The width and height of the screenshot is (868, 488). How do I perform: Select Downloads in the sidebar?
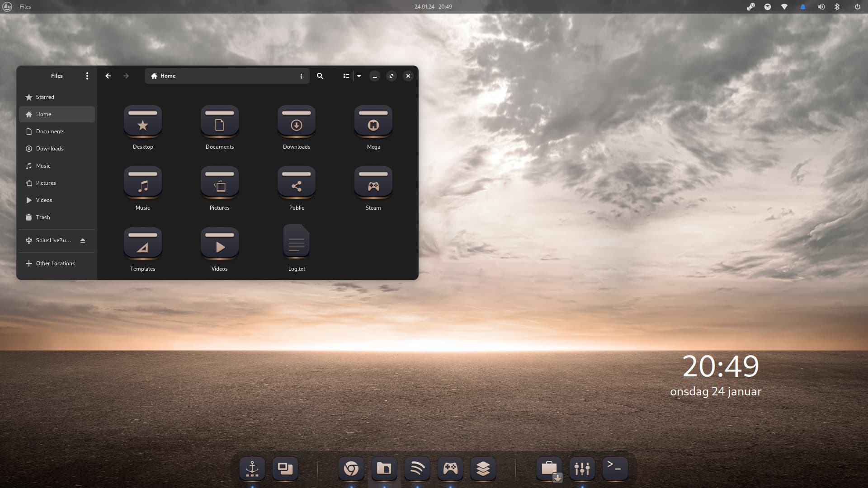pos(57,149)
